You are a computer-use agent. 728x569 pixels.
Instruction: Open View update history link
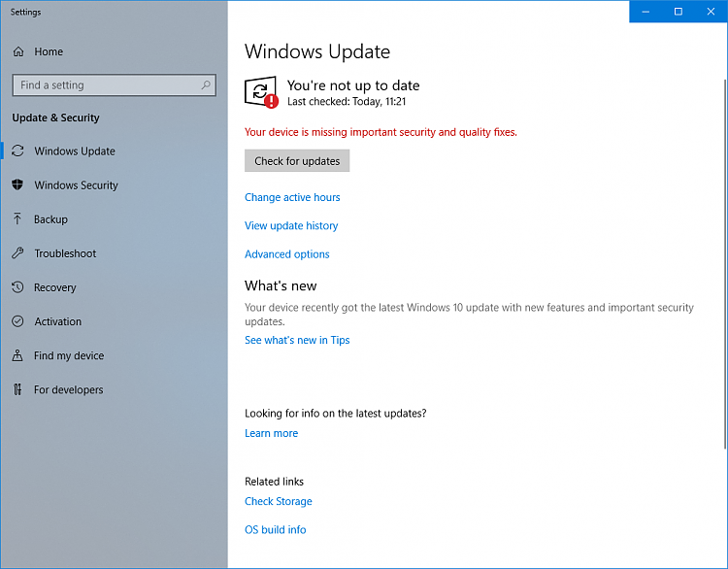[291, 225]
